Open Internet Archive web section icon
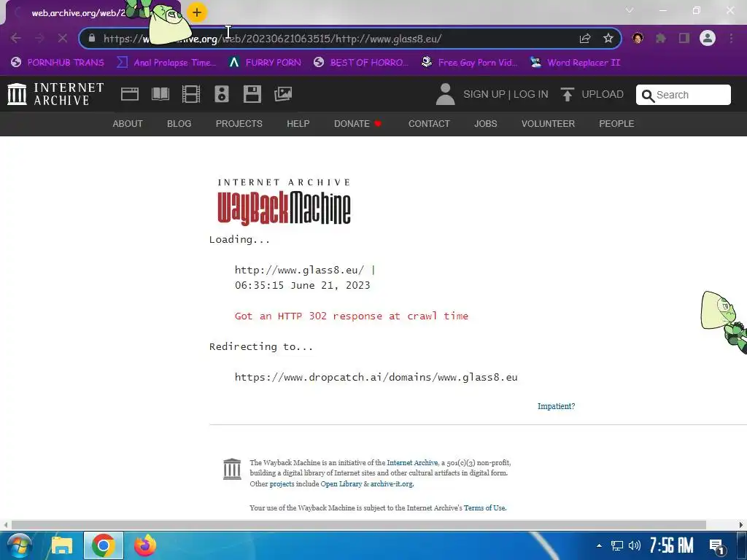The width and height of the screenshot is (747, 560). coord(130,94)
